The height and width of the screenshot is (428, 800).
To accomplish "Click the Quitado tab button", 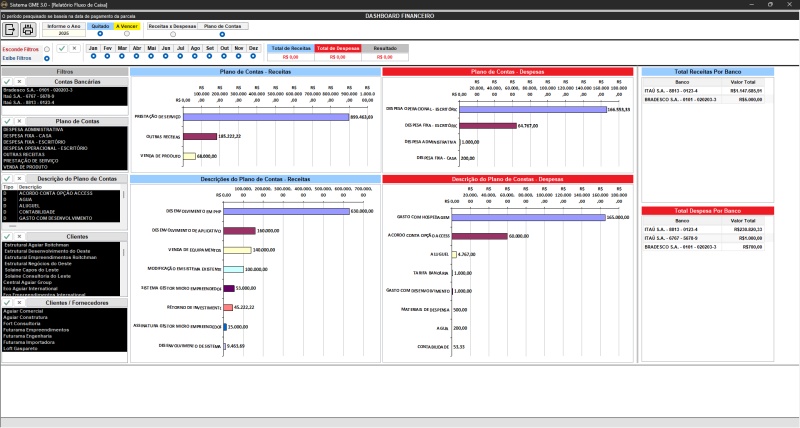I will tap(100, 27).
